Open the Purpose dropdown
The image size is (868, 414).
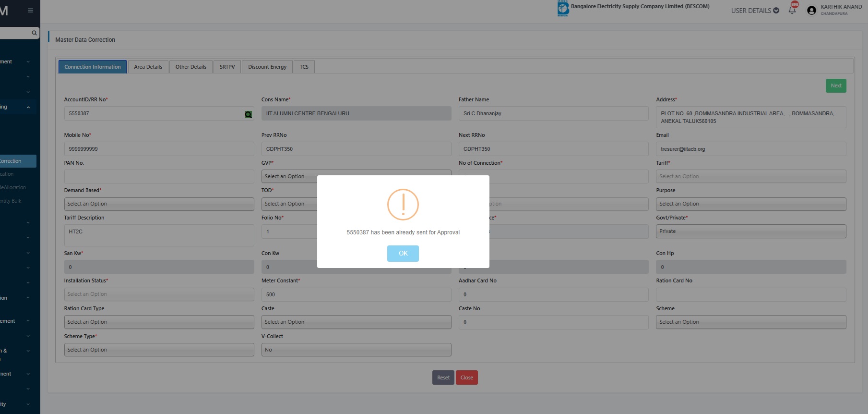tap(750, 204)
